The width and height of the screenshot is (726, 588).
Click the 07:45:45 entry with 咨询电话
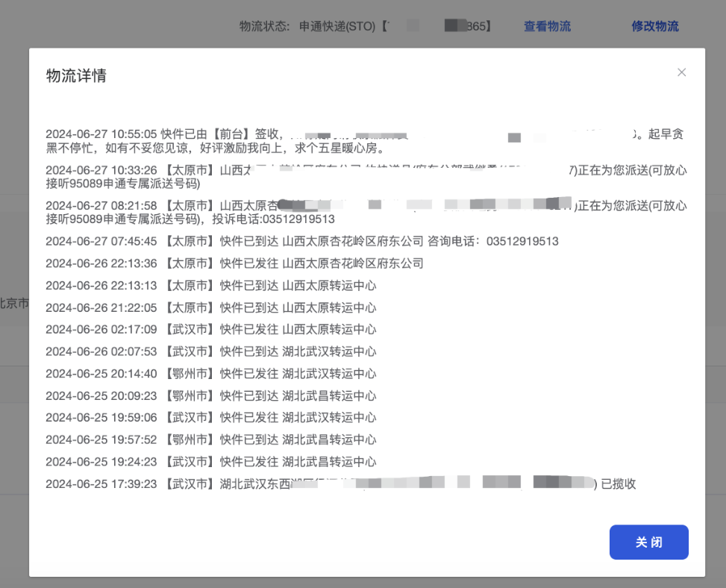click(301, 242)
